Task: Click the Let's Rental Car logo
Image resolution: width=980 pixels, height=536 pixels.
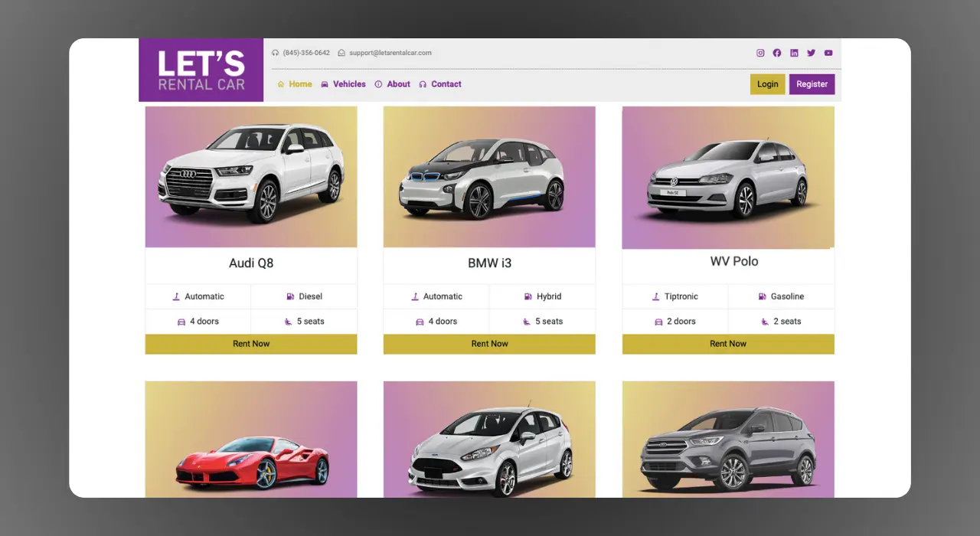Action: [201, 70]
